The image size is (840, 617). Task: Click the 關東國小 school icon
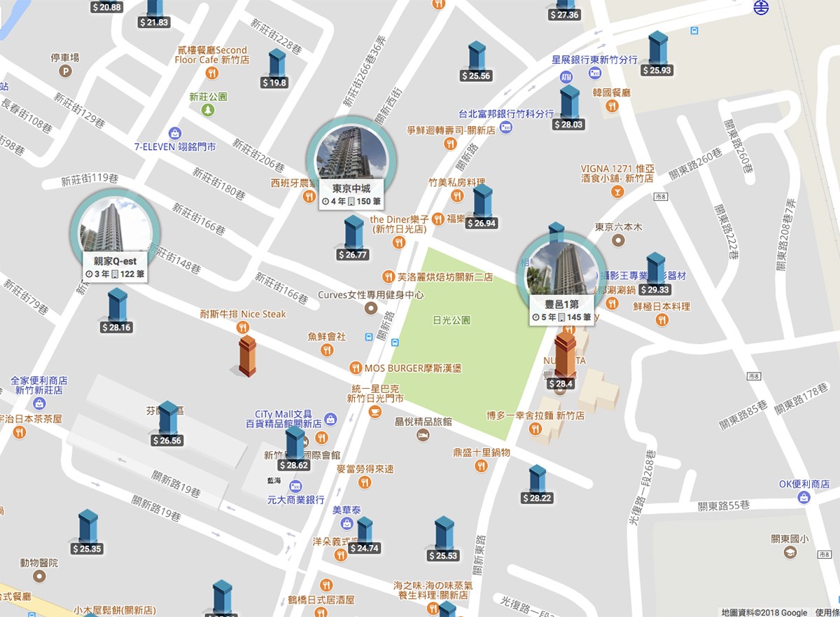[x=790, y=553]
